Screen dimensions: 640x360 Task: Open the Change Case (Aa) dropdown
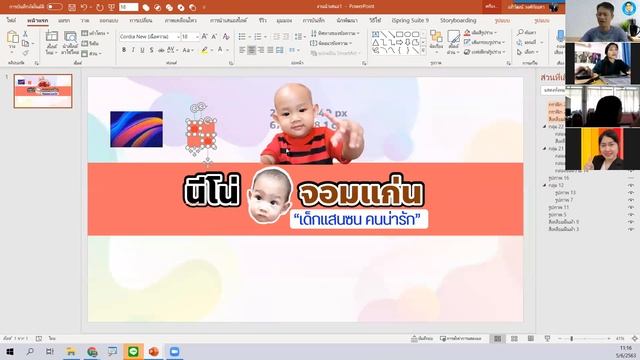(x=188, y=50)
